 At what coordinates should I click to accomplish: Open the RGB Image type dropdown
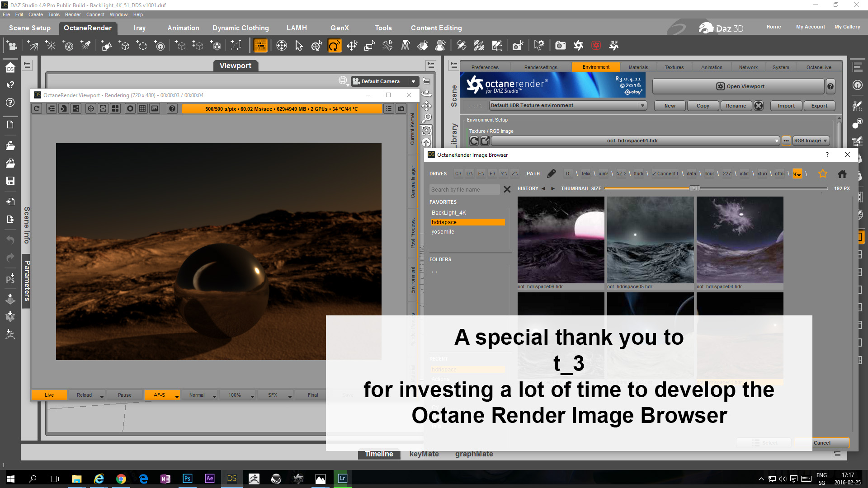click(811, 141)
